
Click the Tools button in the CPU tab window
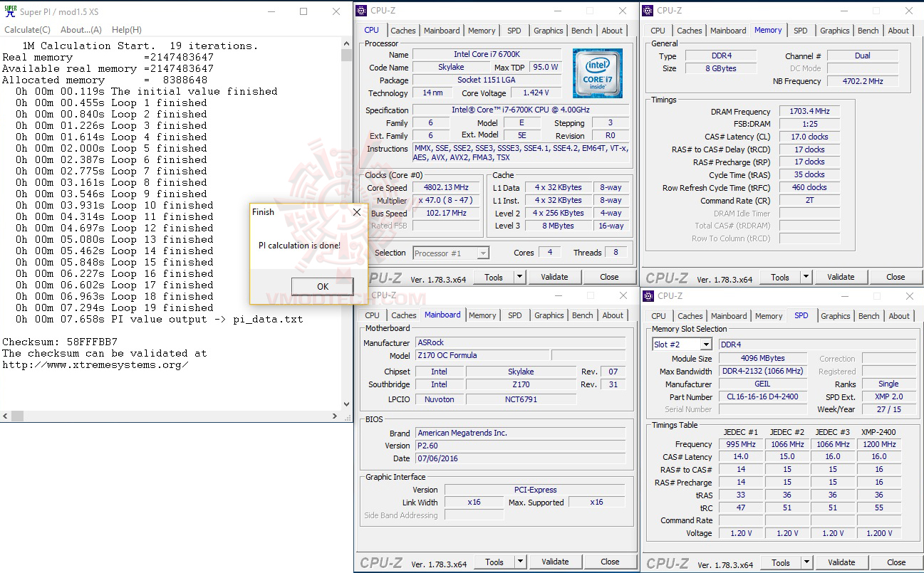click(494, 277)
